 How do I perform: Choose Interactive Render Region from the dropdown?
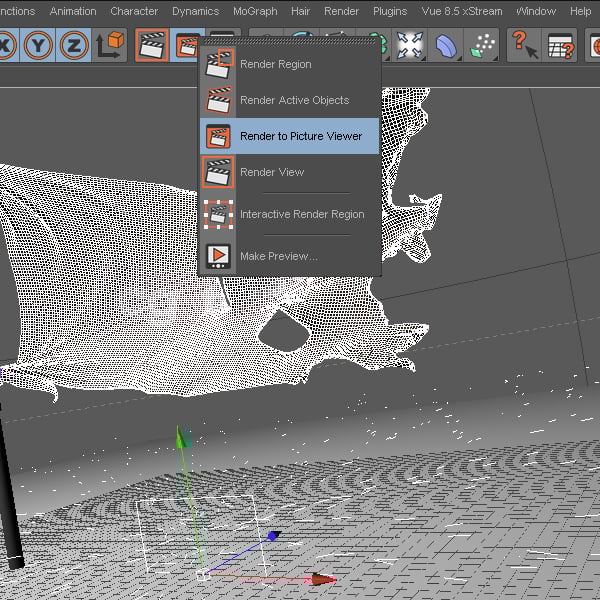[301, 214]
